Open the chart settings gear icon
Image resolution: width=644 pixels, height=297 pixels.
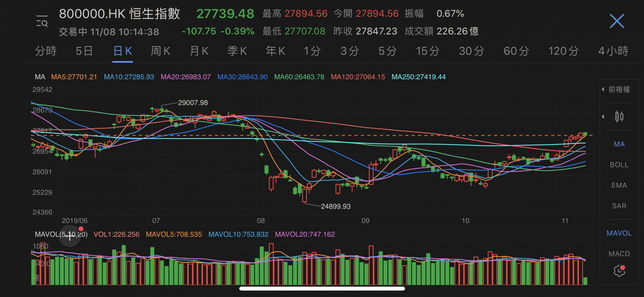click(619, 271)
